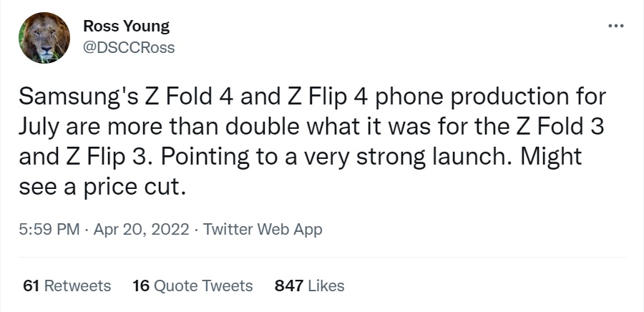Screen dimensions: 644x312
Task: Open Ross Young's profile via display name
Action: pos(126,27)
